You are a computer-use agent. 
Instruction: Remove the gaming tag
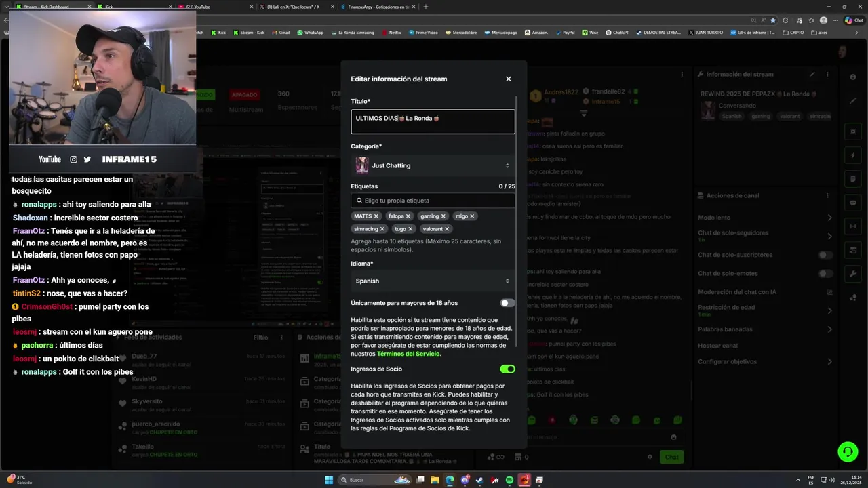pyautogui.click(x=443, y=216)
